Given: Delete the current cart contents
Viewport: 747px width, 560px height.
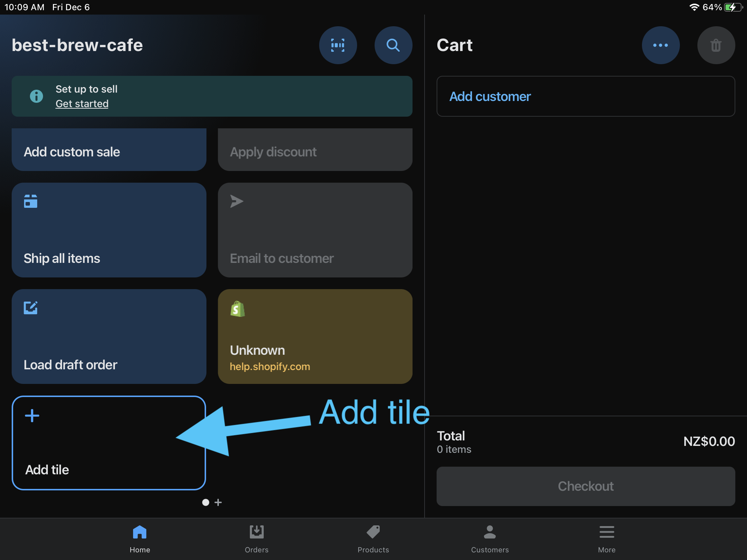Looking at the screenshot, I should pos(716,45).
